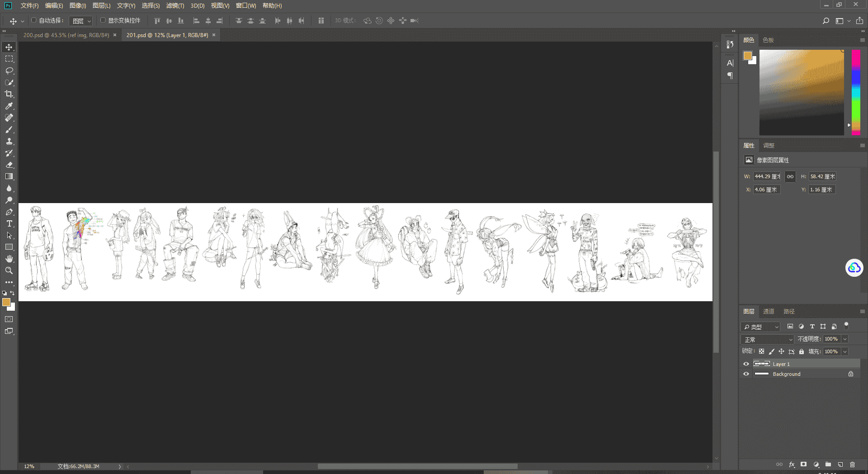Viewport: 868px width, 474px height.
Task: Open the blend mode 正常 dropdown
Action: tap(768, 339)
